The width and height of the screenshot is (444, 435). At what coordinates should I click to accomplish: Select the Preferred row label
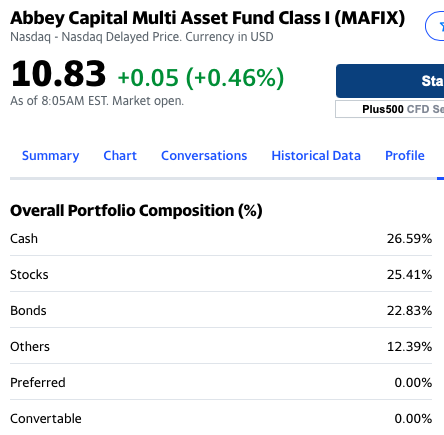pos(38,383)
